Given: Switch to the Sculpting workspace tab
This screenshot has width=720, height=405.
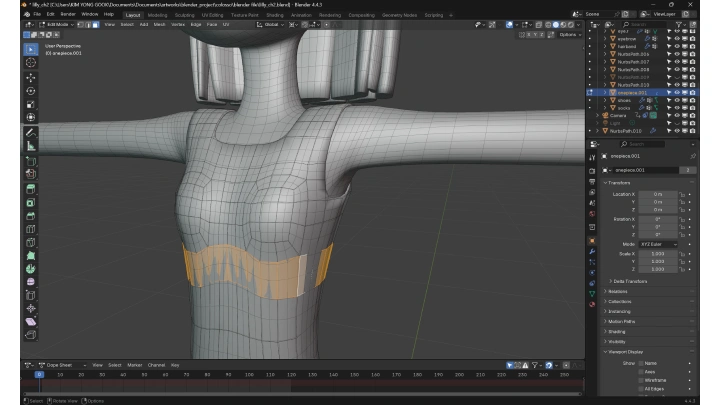Looking at the screenshot, I should click(x=185, y=15).
